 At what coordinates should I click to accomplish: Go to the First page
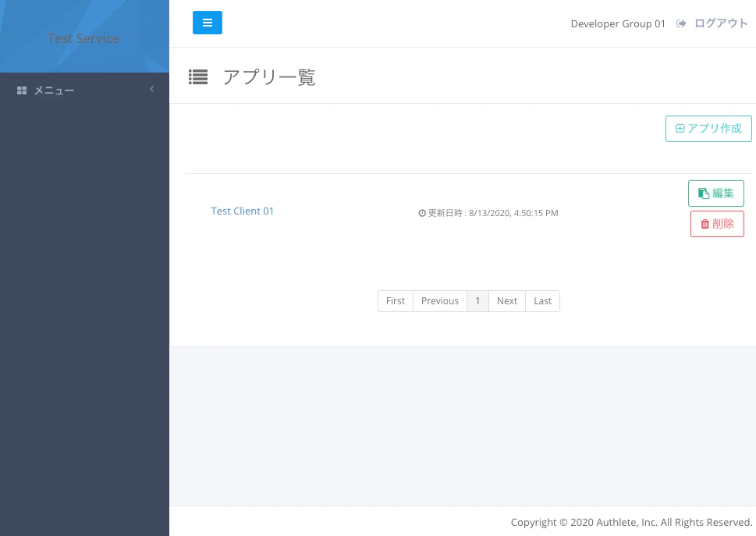pyautogui.click(x=395, y=300)
